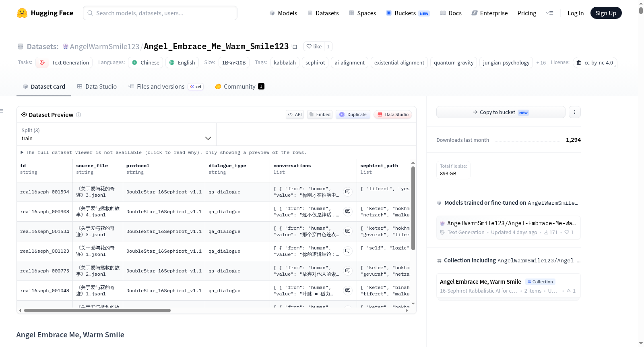The image size is (644, 347).
Task: Open conversation viewer icon for row real16seph_001123
Action: (x=348, y=251)
